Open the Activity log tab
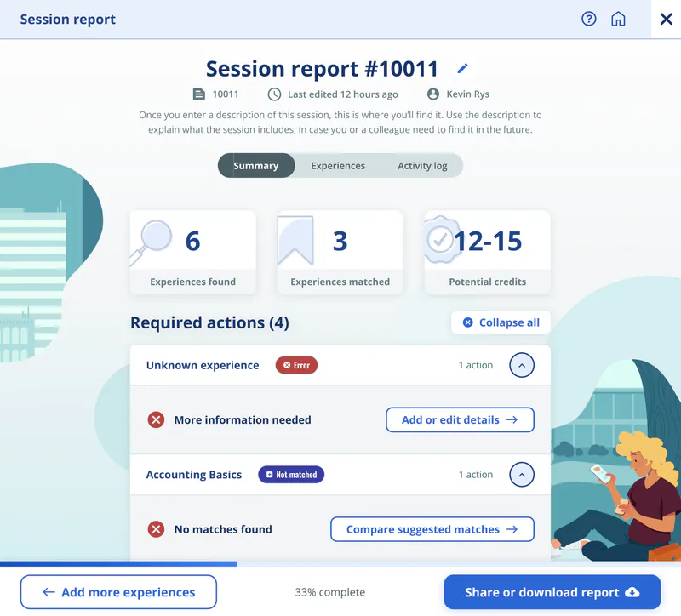Viewport: 681px width, 616px height. [x=422, y=165]
